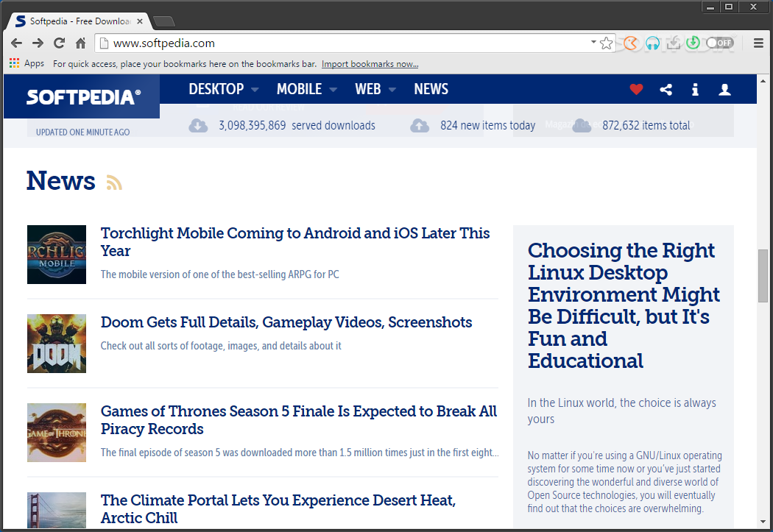The height and width of the screenshot is (532, 773).
Task: Open the Game of Thrones thumbnail
Action: click(57, 433)
